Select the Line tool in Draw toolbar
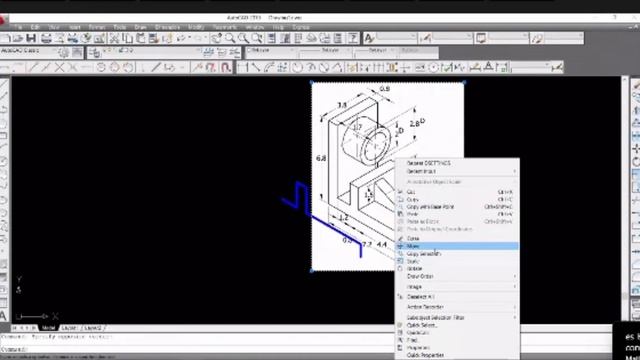 tap(4, 84)
